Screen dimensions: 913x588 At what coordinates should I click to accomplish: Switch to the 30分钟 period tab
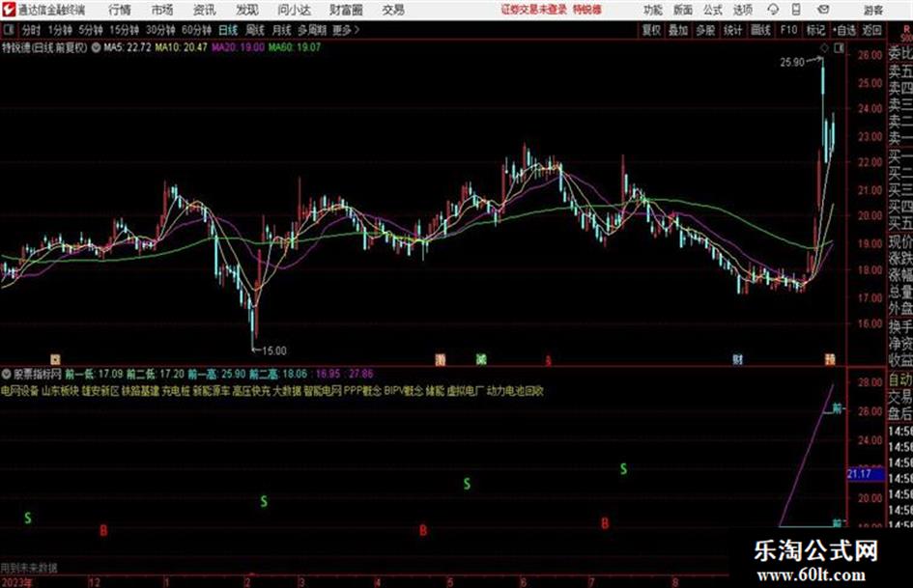tap(160, 30)
